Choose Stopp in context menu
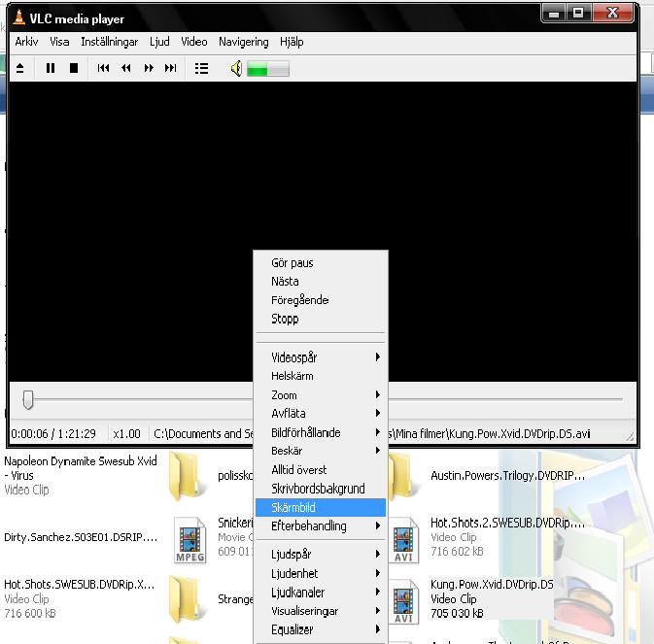The height and width of the screenshot is (644, 654). pyautogui.click(x=321, y=319)
